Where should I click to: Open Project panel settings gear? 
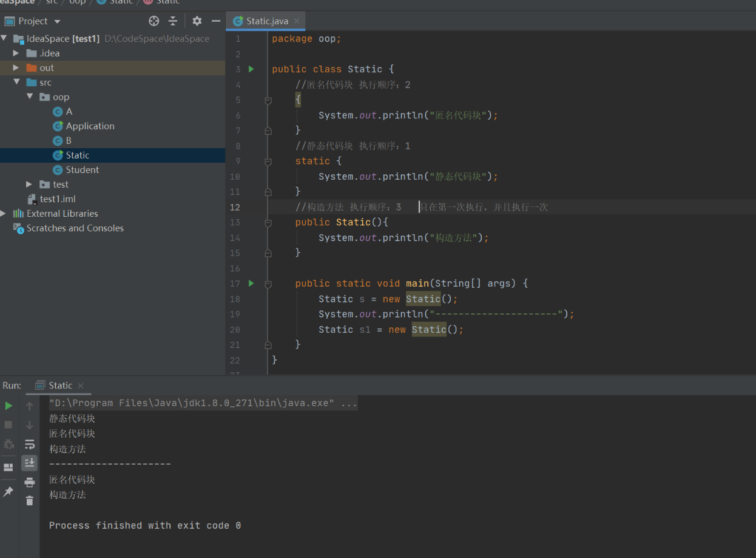[197, 21]
